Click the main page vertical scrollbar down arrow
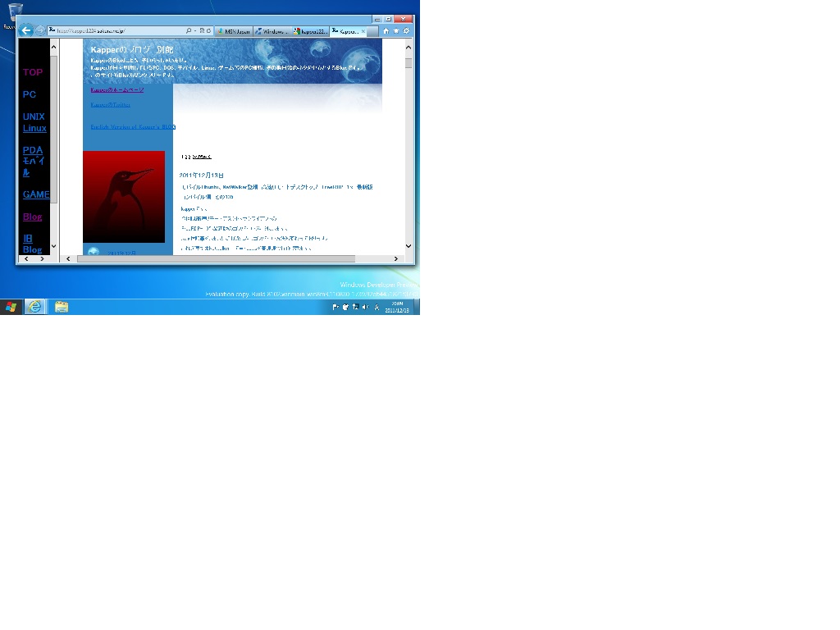This screenshot has width=840, height=630. [x=409, y=246]
